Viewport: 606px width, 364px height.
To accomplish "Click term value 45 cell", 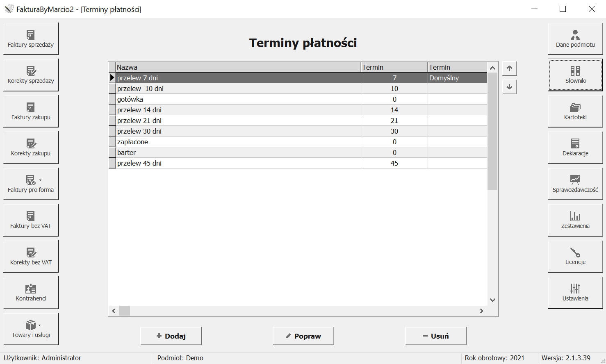I will click(394, 163).
